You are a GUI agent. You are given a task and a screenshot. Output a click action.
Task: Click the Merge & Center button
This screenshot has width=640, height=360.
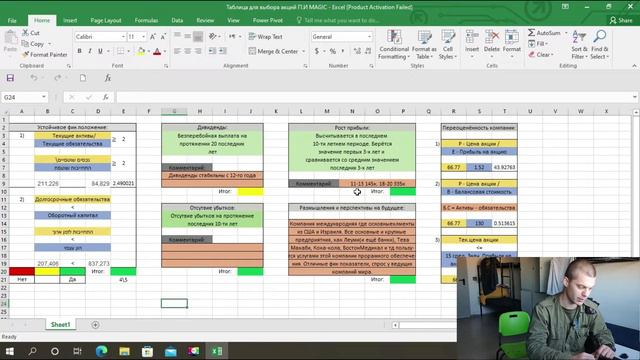[x=273, y=51]
